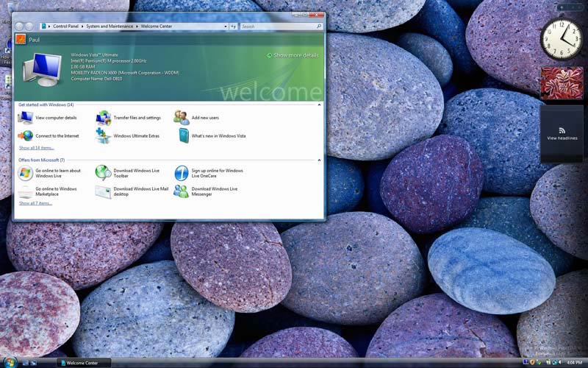The height and width of the screenshot is (368, 588).
Task: Click the Windows Vista Ultimate text line
Action: [95, 54]
